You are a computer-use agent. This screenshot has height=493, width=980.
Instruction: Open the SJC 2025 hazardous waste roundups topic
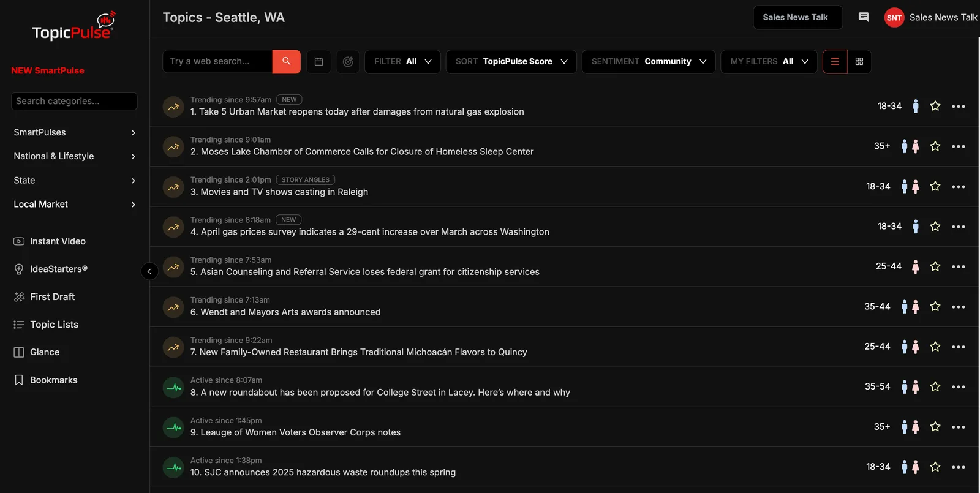(x=323, y=472)
